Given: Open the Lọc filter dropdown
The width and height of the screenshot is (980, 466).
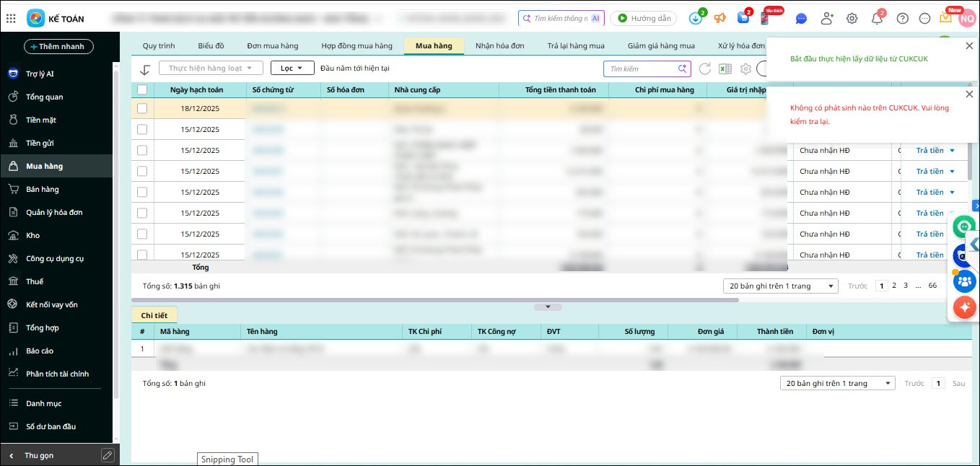Looking at the screenshot, I should click(x=292, y=69).
